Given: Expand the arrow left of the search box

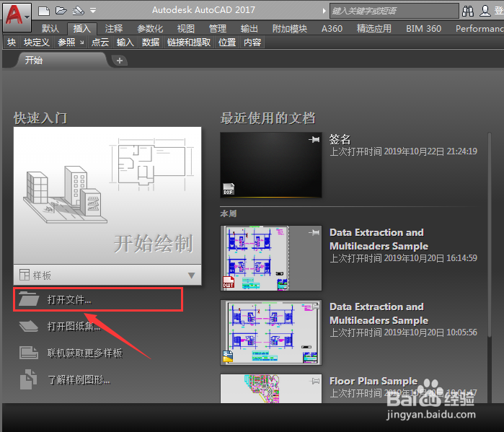Looking at the screenshot, I should pyautogui.click(x=324, y=11).
